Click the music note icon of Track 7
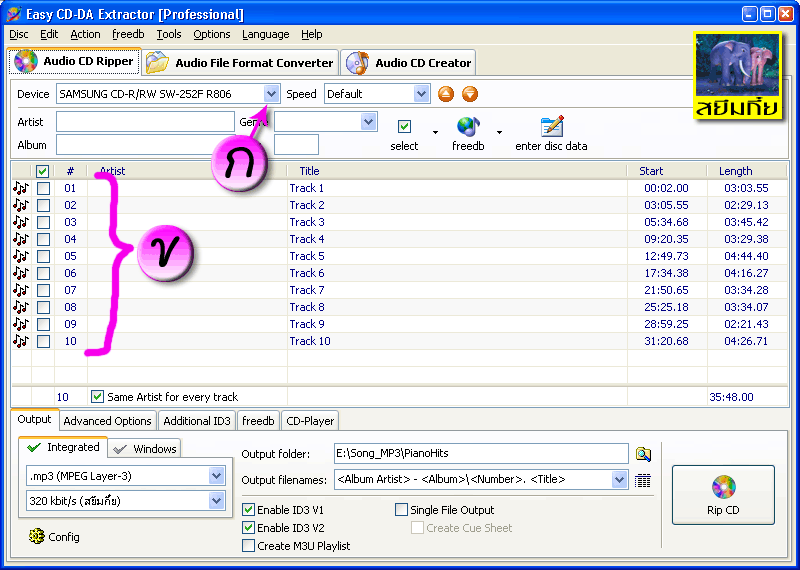Viewport: 800px width, 570px height. click(x=21, y=290)
